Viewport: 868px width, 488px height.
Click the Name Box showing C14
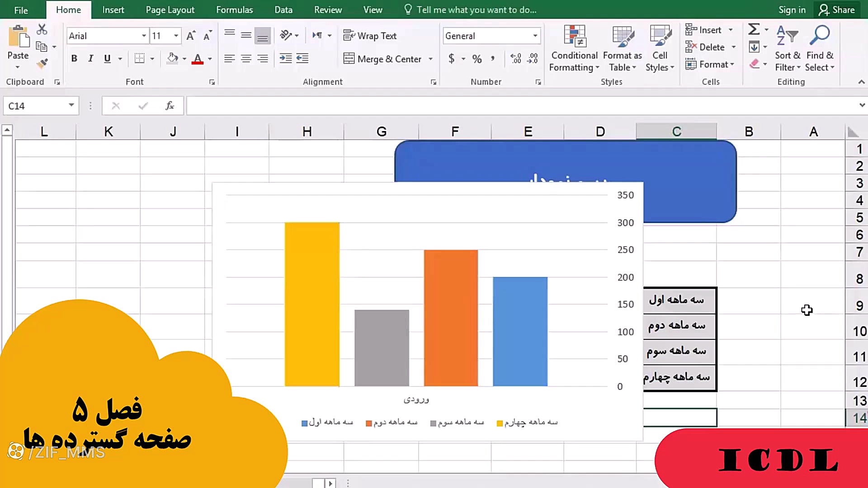click(x=41, y=106)
